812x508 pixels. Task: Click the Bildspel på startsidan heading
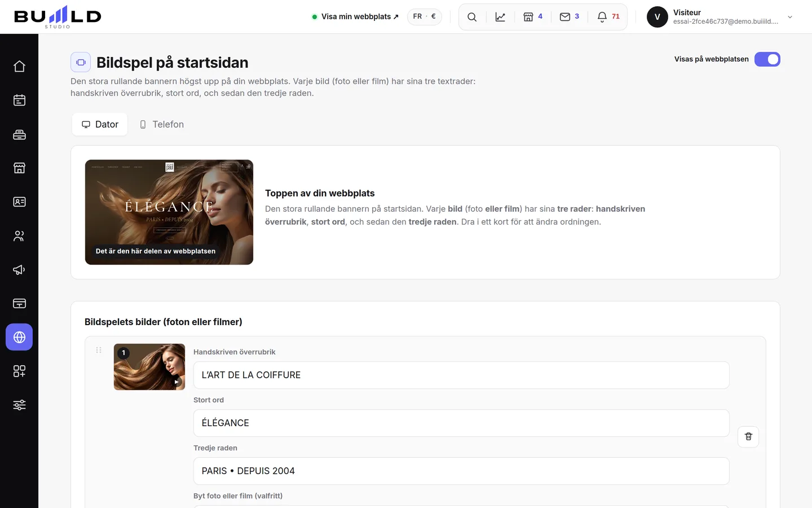pyautogui.click(x=173, y=63)
